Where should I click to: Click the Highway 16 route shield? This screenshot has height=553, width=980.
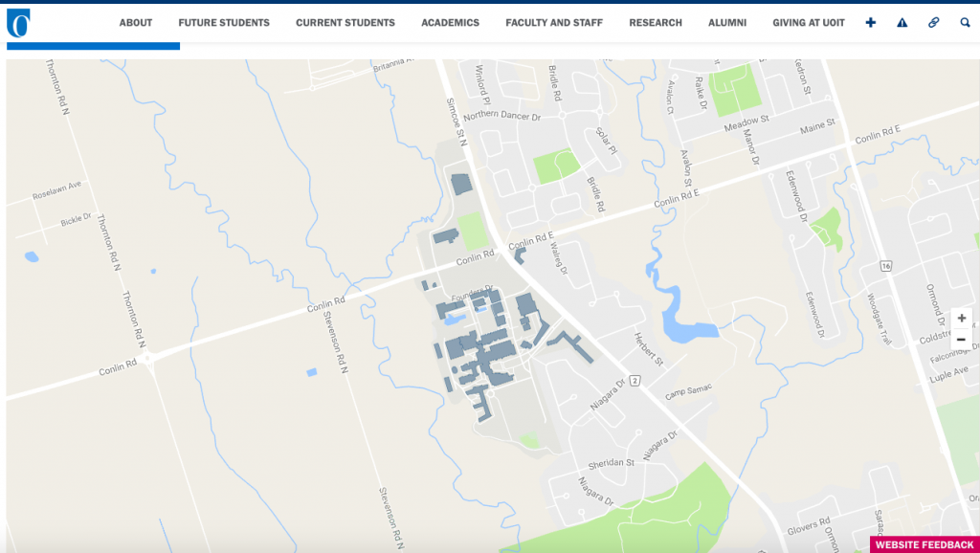tap(887, 266)
